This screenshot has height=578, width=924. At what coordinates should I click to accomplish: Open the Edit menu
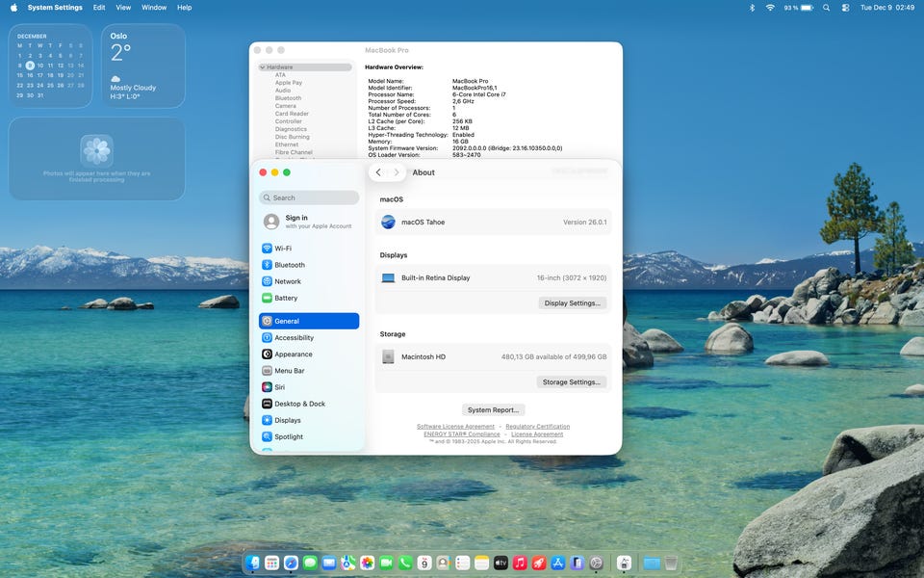click(99, 8)
